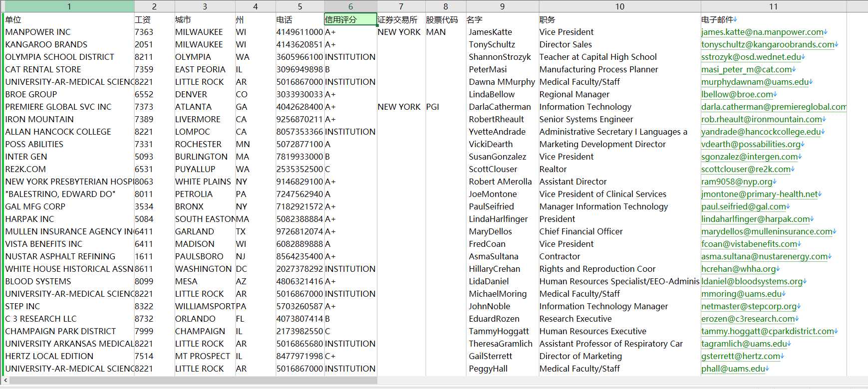868x389 pixels.
Task: Select the LIVERMORE city cell
Action: [x=205, y=119]
